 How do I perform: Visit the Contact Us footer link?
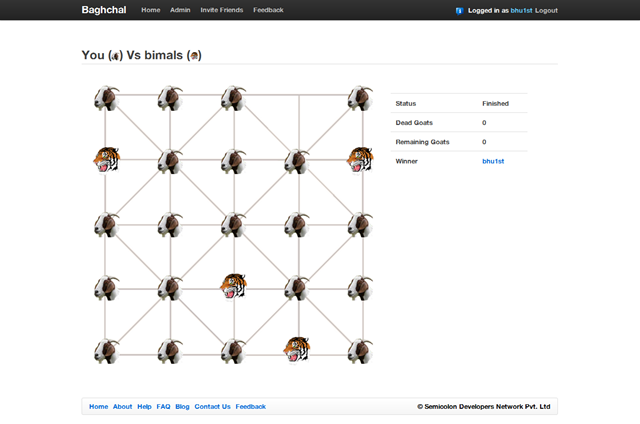tap(212, 406)
